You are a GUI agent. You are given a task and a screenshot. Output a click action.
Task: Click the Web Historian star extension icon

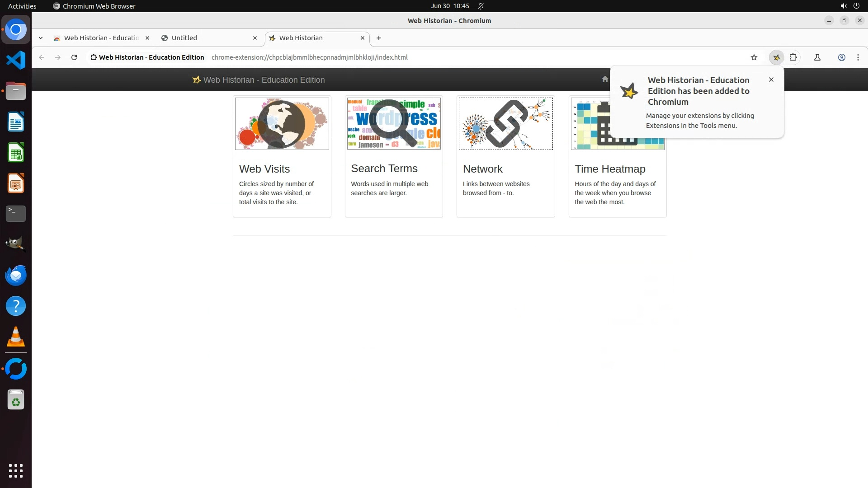point(776,57)
